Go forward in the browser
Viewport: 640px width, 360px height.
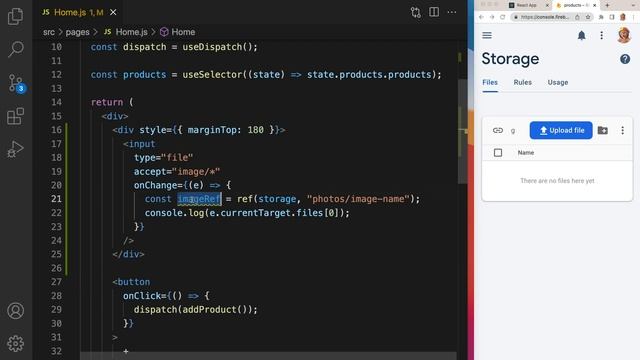[x=492, y=17]
